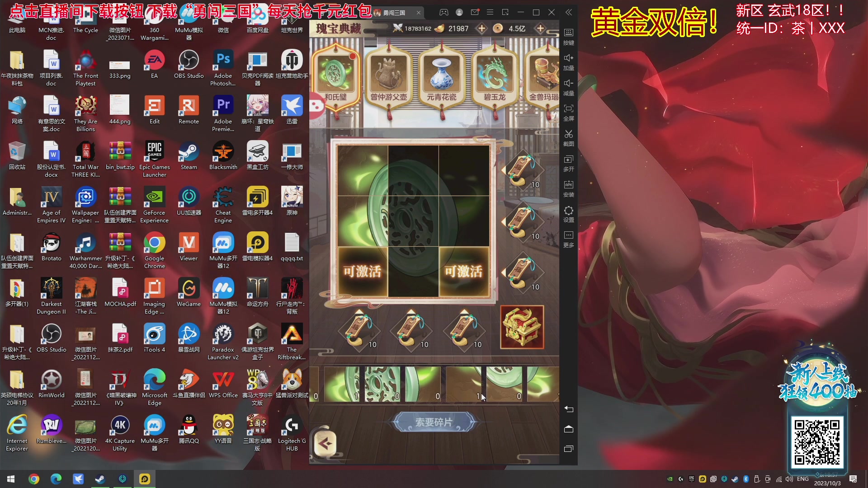Open the qqqq.txt file on desktop
The width and height of the screenshot is (868, 488).
[x=292, y=248]
